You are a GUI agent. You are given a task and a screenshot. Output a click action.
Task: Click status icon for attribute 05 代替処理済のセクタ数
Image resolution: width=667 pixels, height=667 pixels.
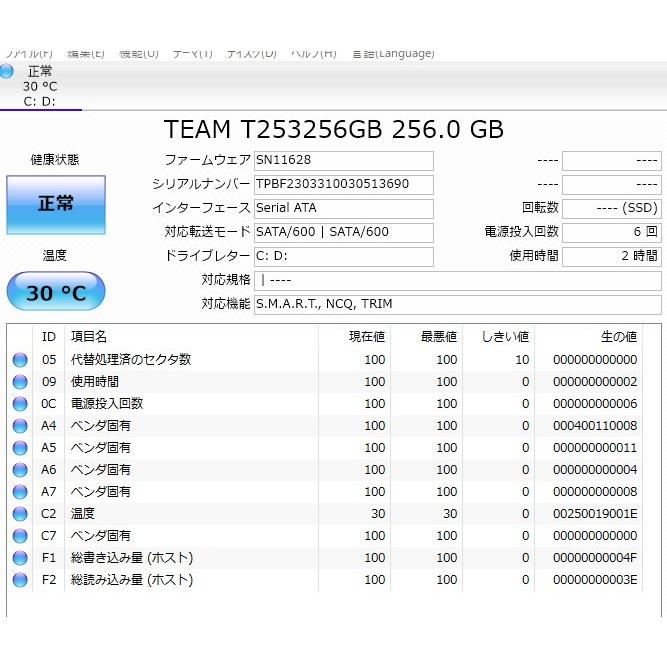(x=20, y=360)
